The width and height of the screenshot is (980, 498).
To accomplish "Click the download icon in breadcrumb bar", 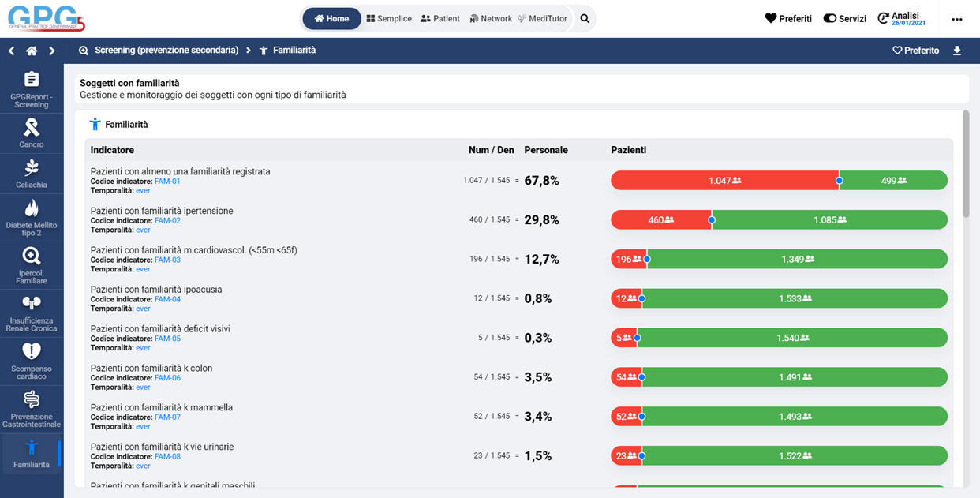I will tap(957, 51).
